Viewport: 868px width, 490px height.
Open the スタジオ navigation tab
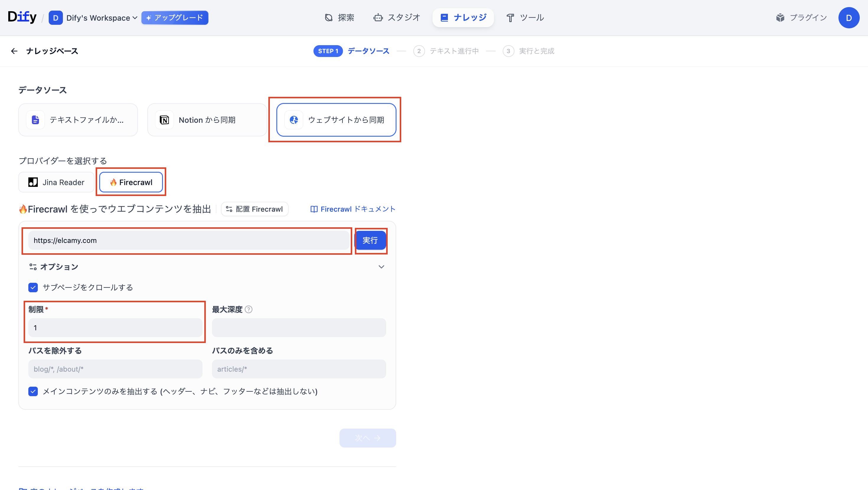(397, 17)
